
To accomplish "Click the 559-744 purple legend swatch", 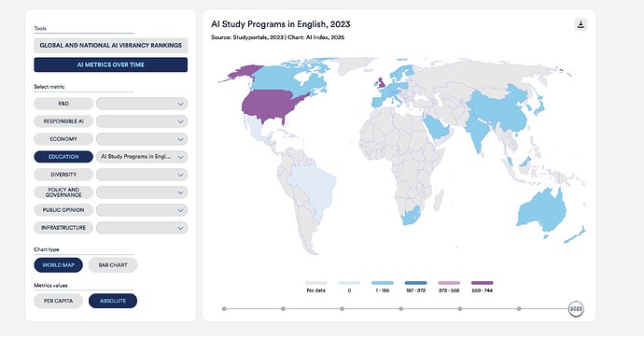I will click(483, 283).
